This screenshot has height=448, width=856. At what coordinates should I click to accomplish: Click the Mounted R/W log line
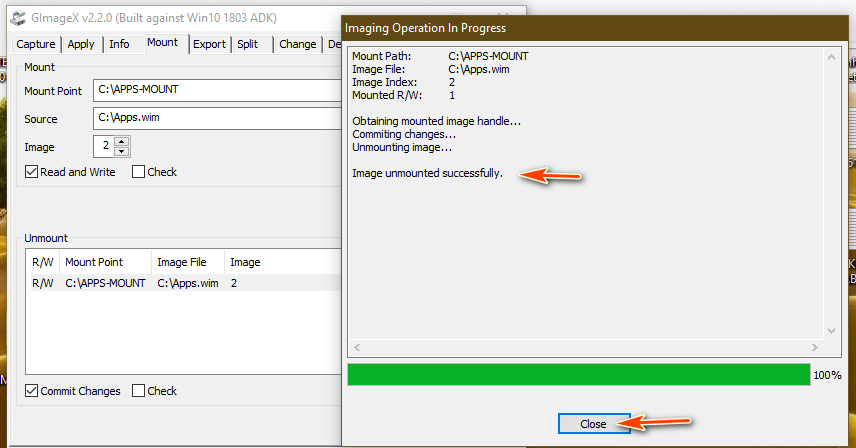click(x=403, y=95)
